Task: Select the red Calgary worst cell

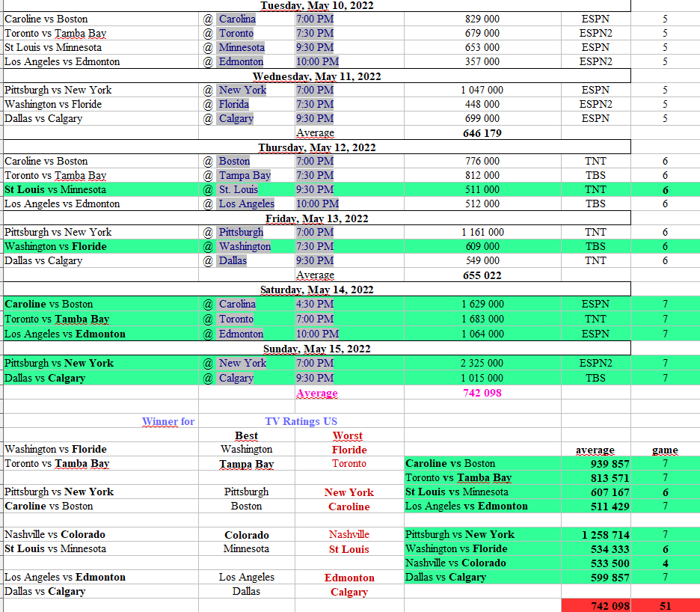Action: coord(349,593)
